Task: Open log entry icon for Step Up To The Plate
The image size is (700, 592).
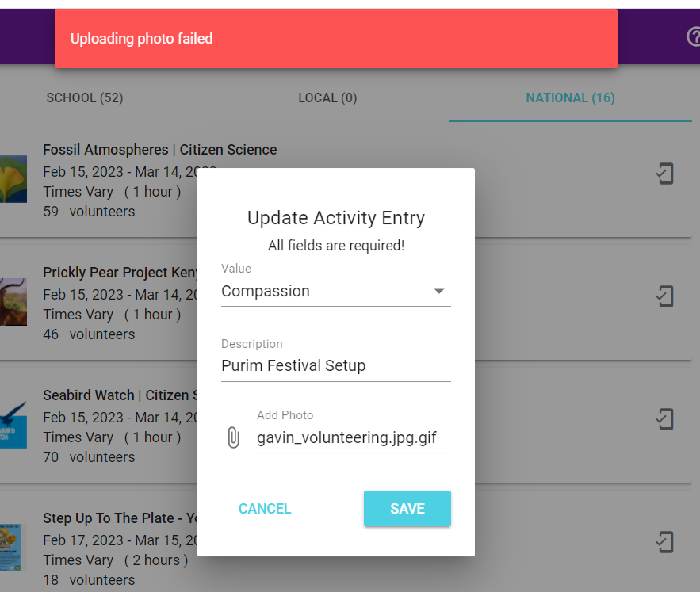Action: 665,542
